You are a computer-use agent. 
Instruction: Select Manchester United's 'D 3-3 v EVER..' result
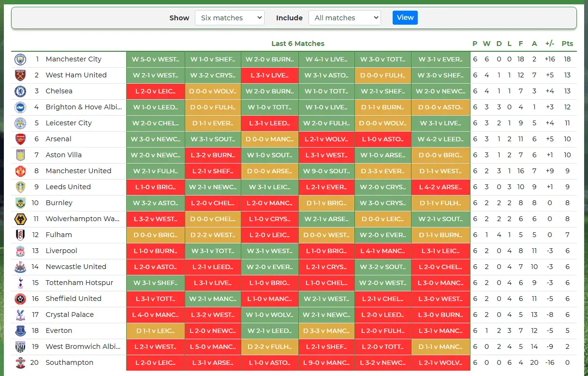pos(383,171)
